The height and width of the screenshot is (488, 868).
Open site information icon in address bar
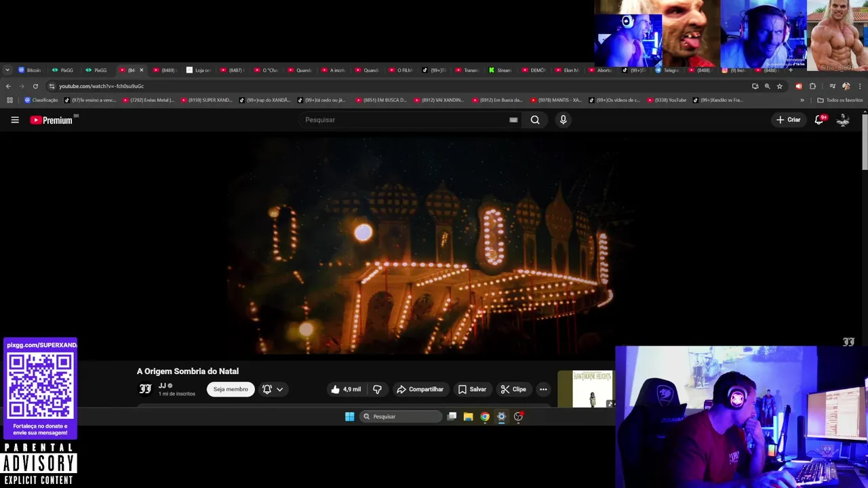(x=52, y=86)
